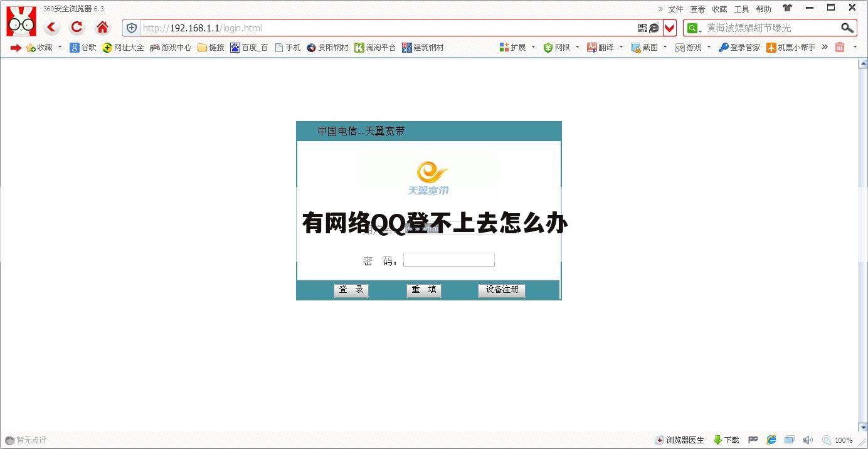Image resolution: width=868 pixels, height=449 pixels.
Task: Click the 重填 reset button
Action: pos(424,290)
